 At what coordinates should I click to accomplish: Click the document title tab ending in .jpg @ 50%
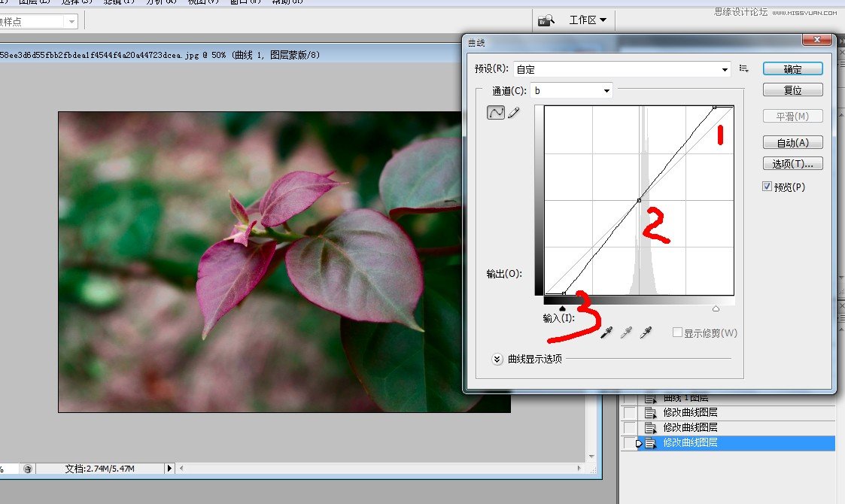[160, 55]
